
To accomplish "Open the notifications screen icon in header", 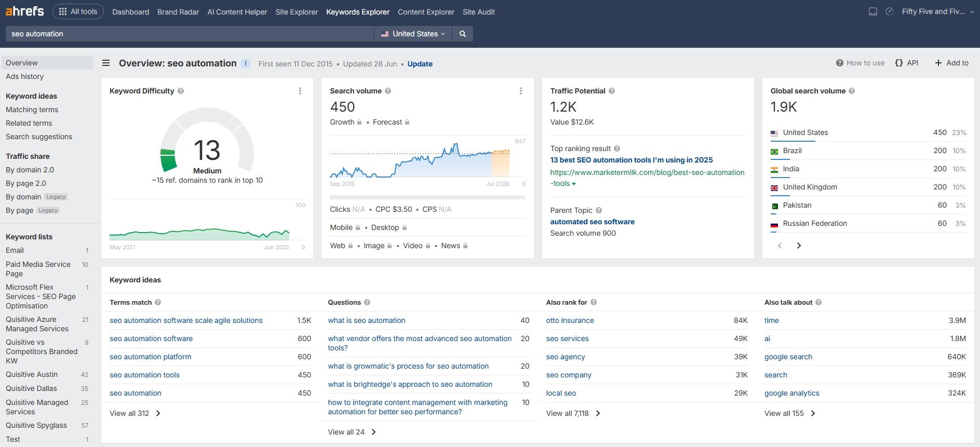I will tap(873, 11).
